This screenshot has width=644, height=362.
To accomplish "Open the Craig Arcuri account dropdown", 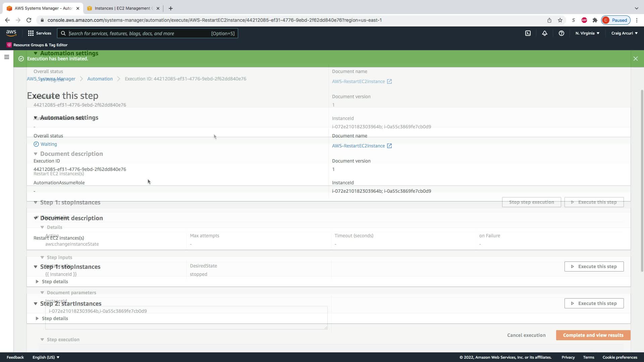I will (624, 33).
